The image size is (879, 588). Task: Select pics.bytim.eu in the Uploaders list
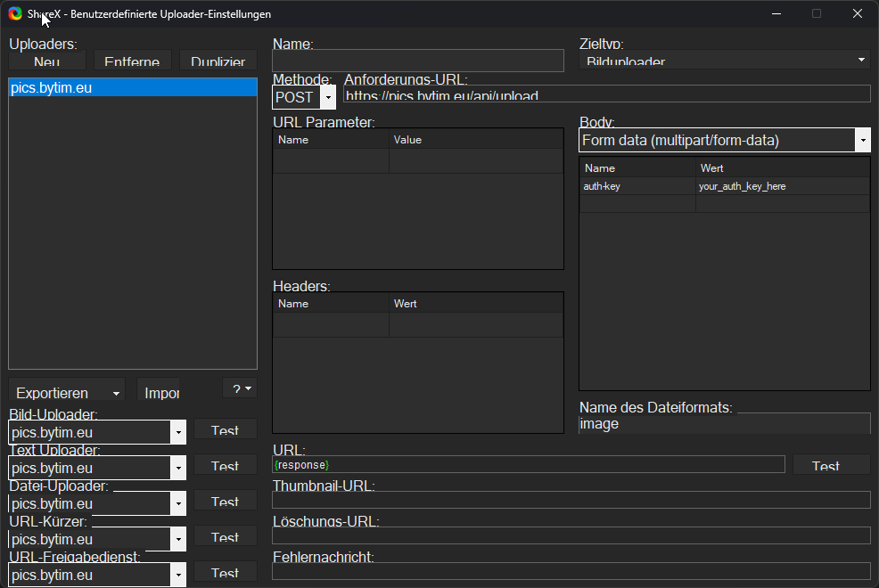pos(133,88)
